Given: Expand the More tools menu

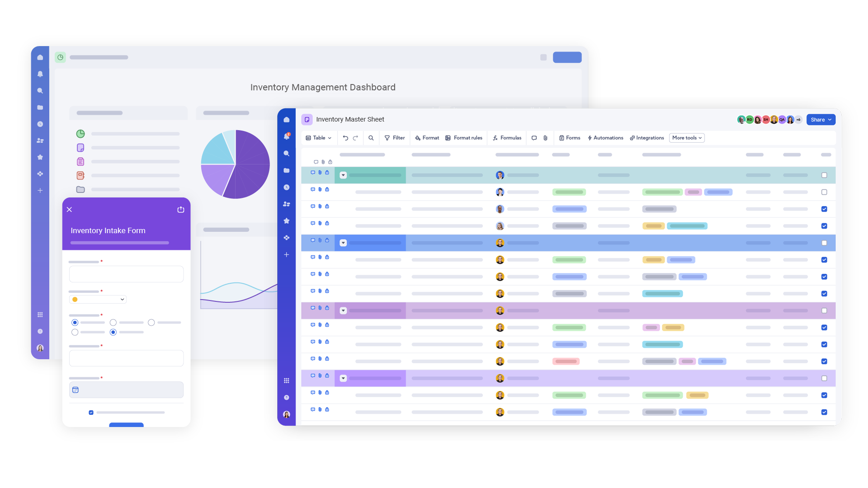Looking at the screenshot, I should [686, 138].
